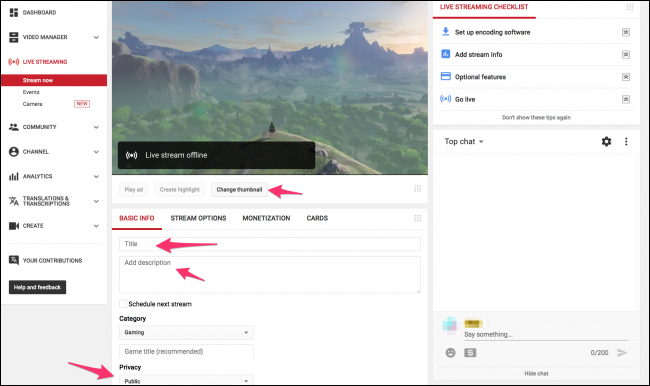The height and width of the screenshot is (386, 650).
Task: Click the Super Chat dollar icon
Action: pyautogui.click(x=470, y=352)
